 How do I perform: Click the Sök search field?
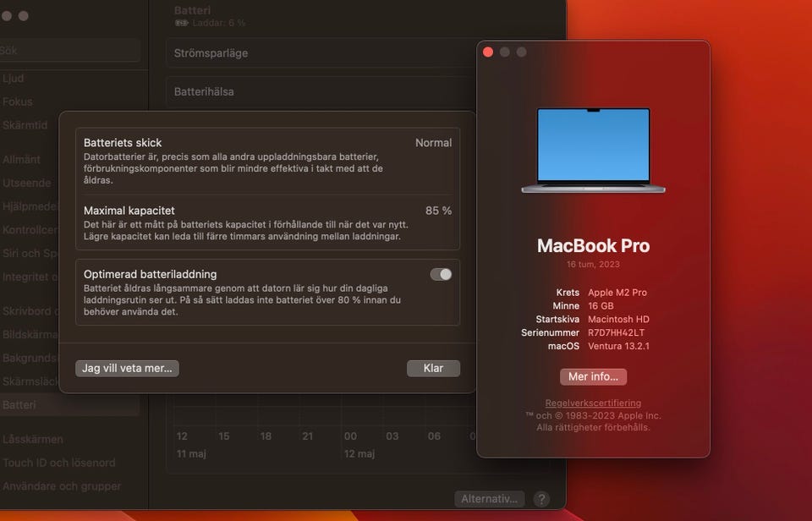(x=69, y=50)
